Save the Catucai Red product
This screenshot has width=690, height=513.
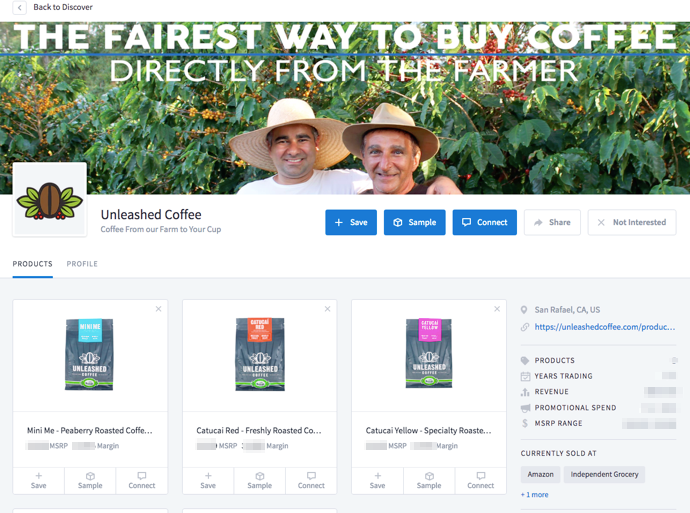point(208,480)
